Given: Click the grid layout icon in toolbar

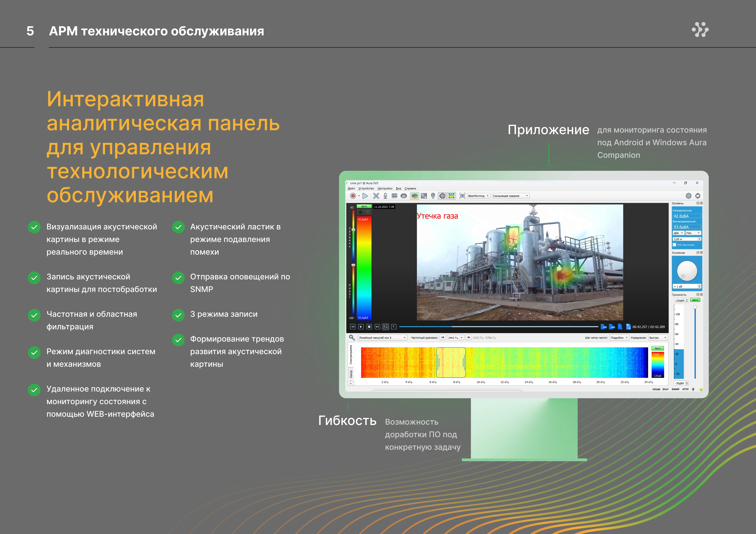Looking at the screenshot, I should [x=424, y=196].
